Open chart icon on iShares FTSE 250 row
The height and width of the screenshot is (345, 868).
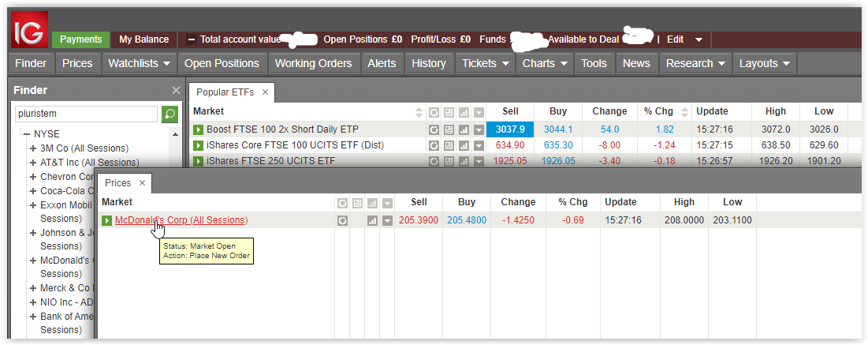464,161
